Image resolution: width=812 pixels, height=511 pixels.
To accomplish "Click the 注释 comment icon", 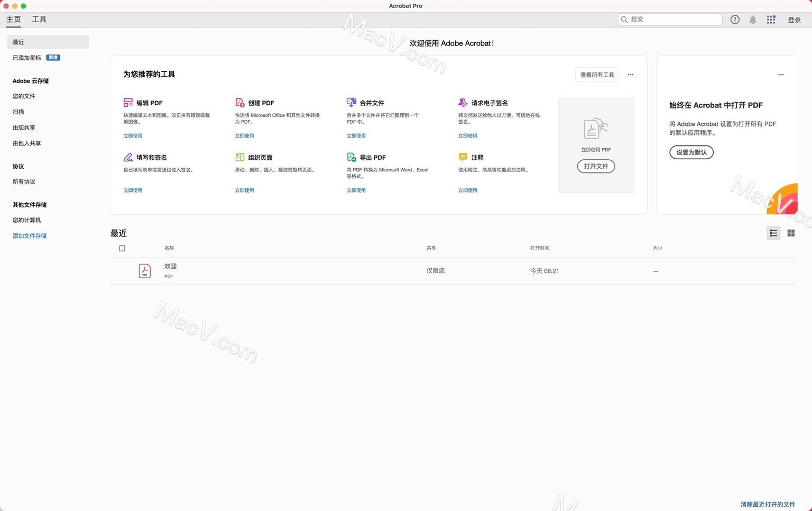I will click(463, 157).
